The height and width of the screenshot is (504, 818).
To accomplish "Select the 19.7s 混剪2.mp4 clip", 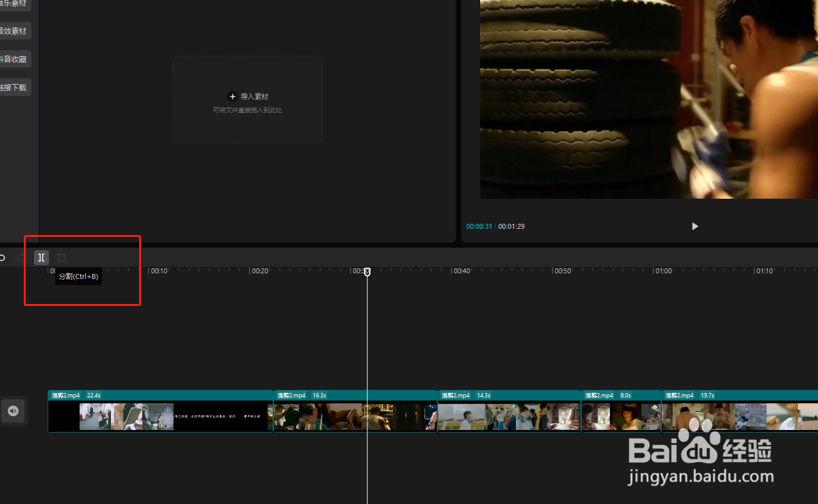I will point(740,411).
